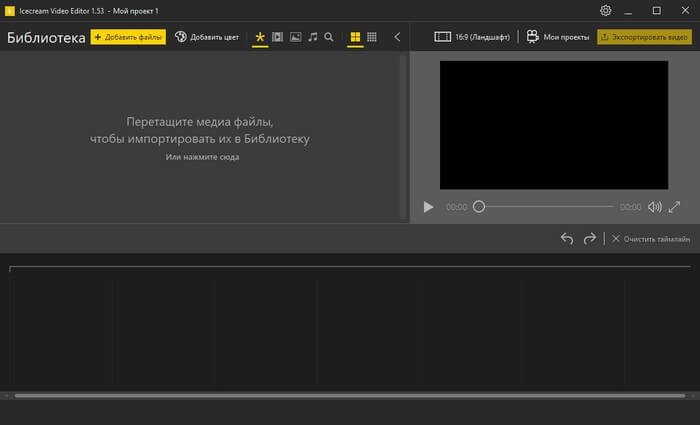Maximize the application window
Image resolution: width=700 pixels, height=425 pixels.
[x=657, y=10]
